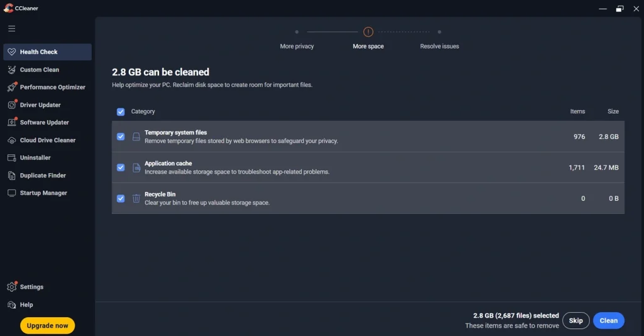Click the Health Check heart icon
Viewport: 644px width, 336px height.
[x=11, y=52]
